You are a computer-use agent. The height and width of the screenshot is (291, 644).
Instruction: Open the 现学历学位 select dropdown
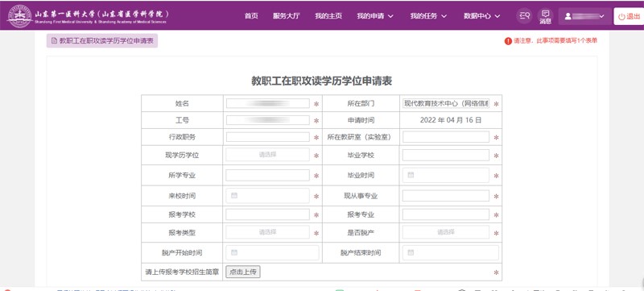coord(267,155)
